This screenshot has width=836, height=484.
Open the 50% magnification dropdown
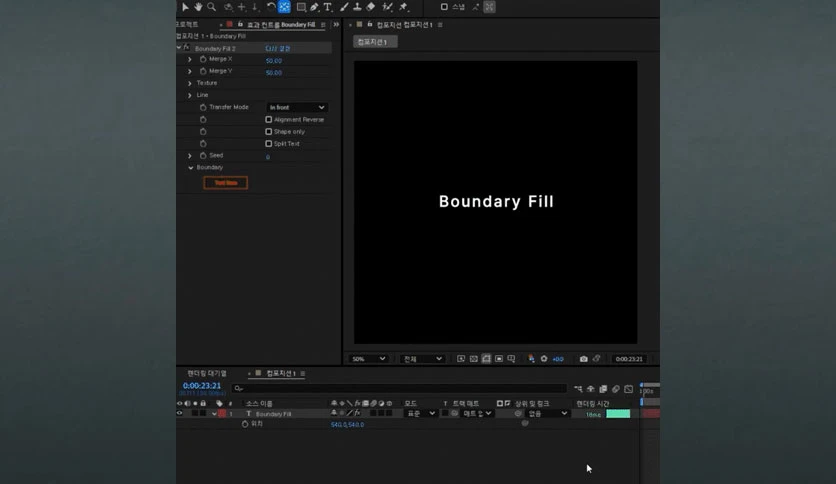coord(367,359)
